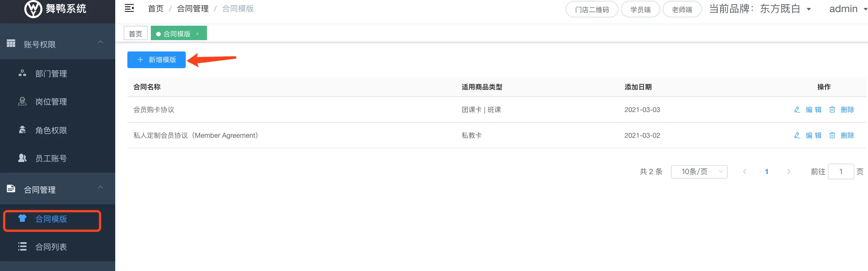Click the 岗位管理 sidebar icon
Viewport: 868px width, 271px height.
pos(22,101)
